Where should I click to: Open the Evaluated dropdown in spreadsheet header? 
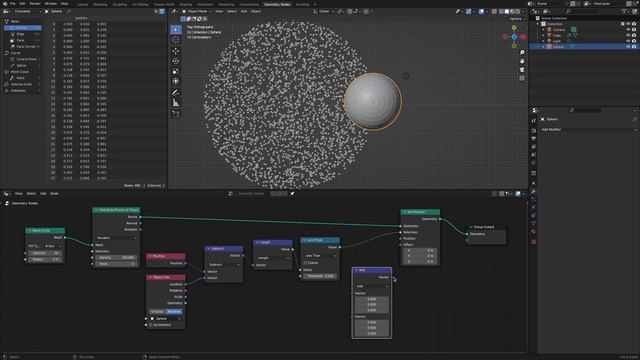(27, 11)
